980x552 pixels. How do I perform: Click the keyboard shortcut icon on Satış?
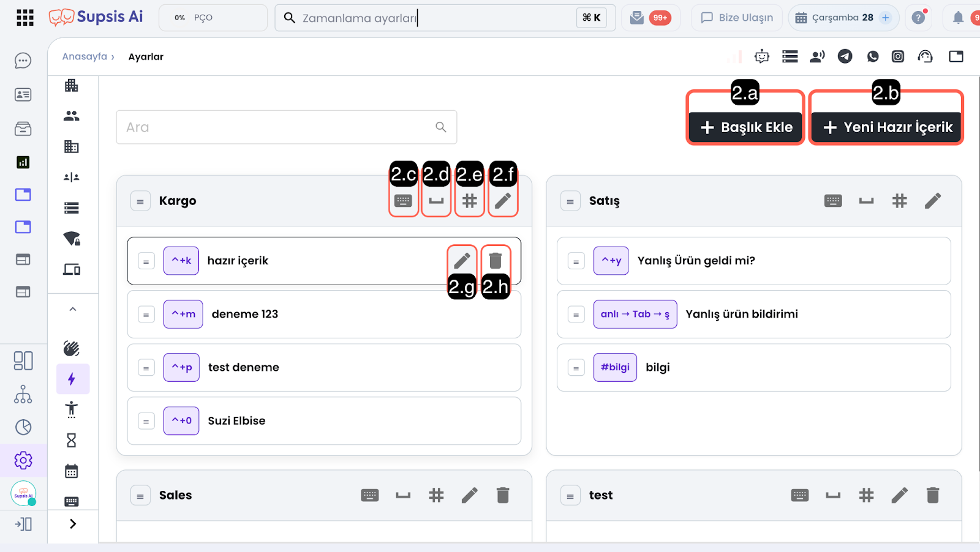click(833, 201)
